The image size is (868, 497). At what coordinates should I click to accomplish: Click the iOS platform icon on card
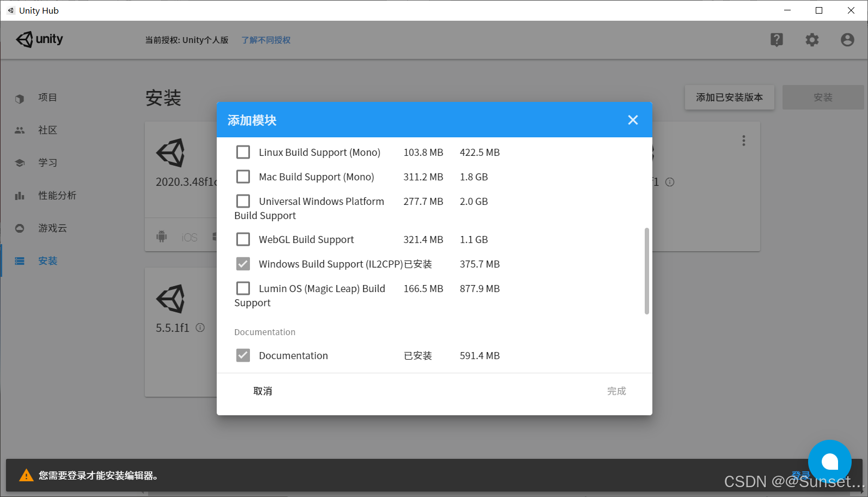190,237
